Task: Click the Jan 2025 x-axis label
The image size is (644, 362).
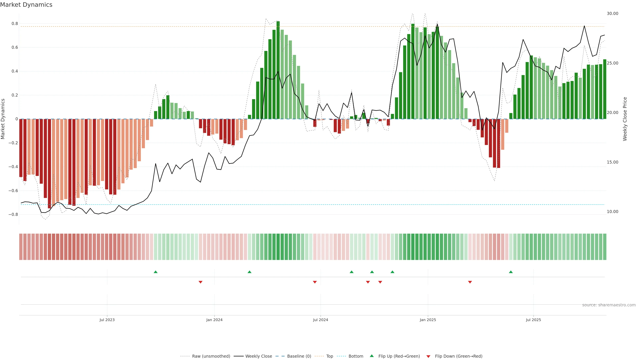Action: (428, 320)
